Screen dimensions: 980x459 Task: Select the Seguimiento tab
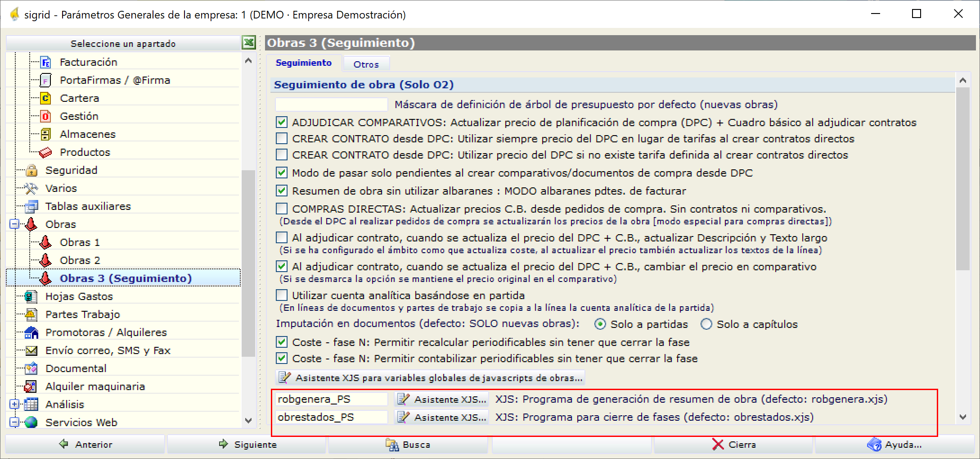tap(304, 63)
